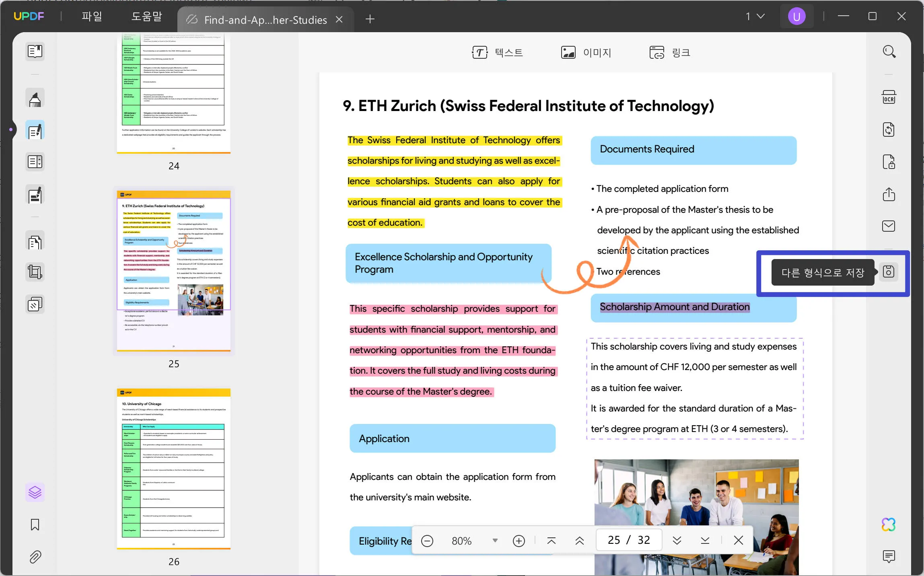
Task: Click the Save as other format icon
Action: click(889, 272)
